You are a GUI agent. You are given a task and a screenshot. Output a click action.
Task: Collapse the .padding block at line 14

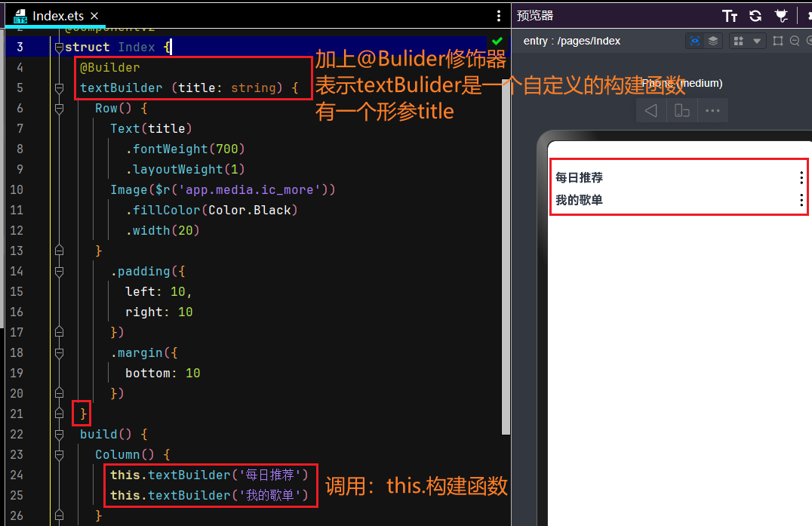coord(59,272)
